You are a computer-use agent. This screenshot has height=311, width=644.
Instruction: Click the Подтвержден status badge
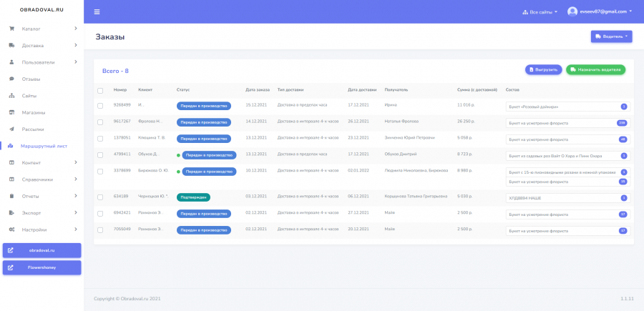193,197
